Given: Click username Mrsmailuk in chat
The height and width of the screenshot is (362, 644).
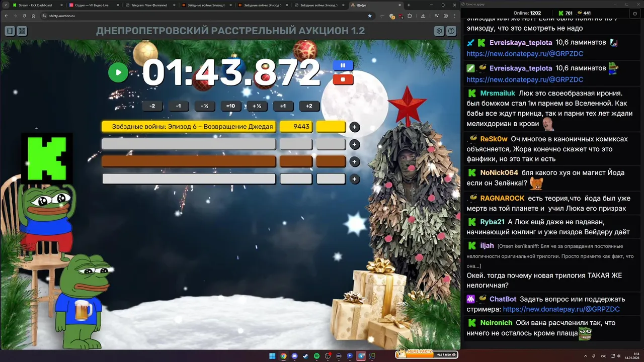Looking at the screenshot, I should (x=498, y=93).
